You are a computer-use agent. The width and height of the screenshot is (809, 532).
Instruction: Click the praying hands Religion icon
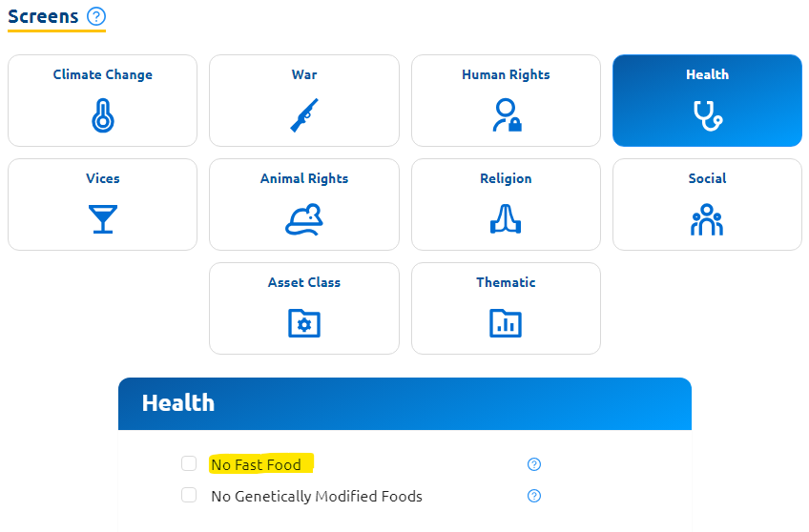[x=506, y=219]
